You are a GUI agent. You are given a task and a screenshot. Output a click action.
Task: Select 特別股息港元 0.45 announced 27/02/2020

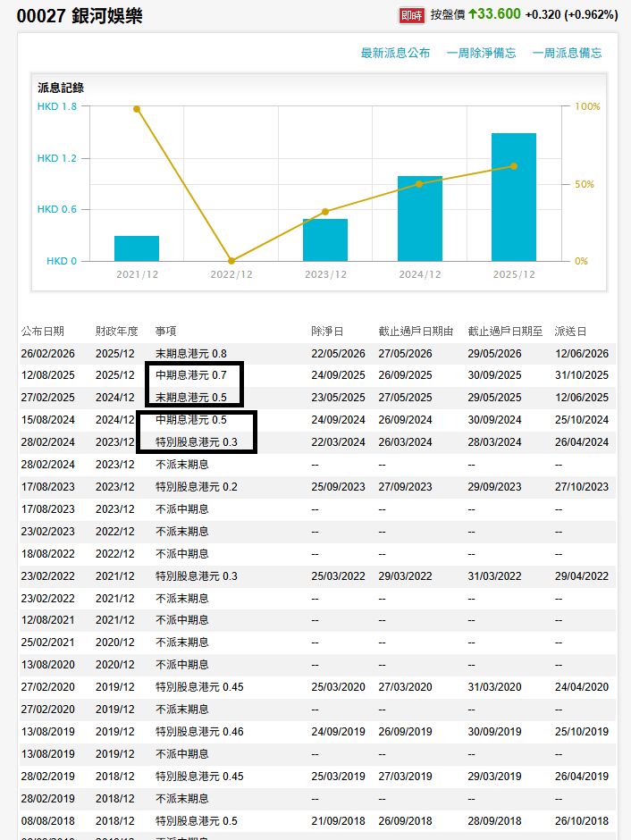199,687
